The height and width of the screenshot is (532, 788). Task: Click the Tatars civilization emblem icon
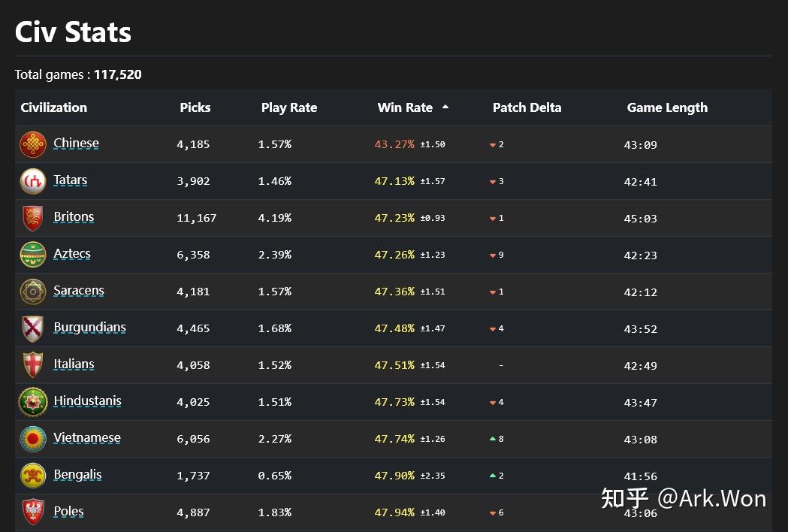coord(33,181)
